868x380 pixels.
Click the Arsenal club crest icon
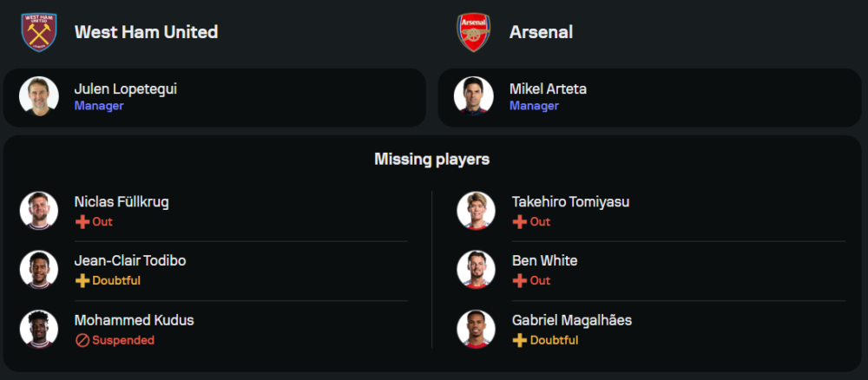point(473,32)
